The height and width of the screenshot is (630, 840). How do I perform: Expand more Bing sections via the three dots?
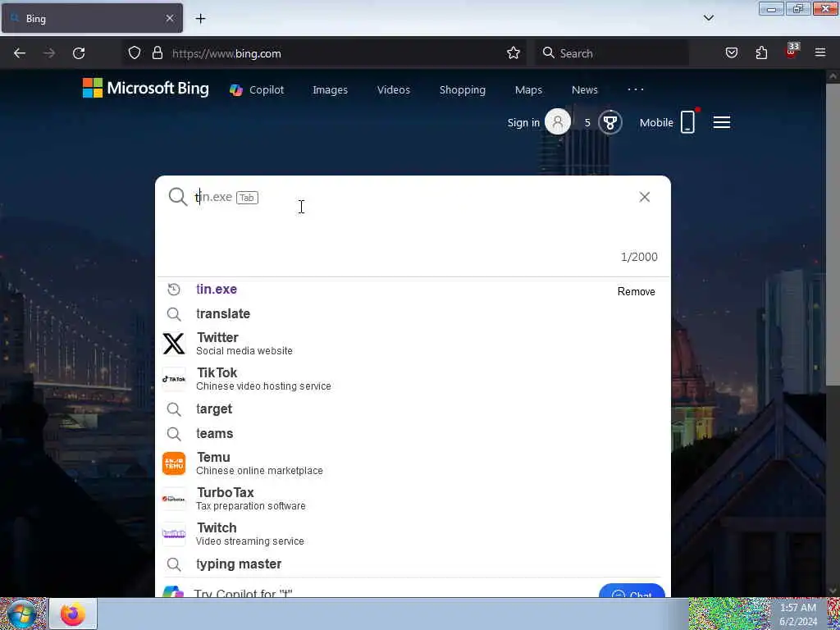(x=636, y=89)
